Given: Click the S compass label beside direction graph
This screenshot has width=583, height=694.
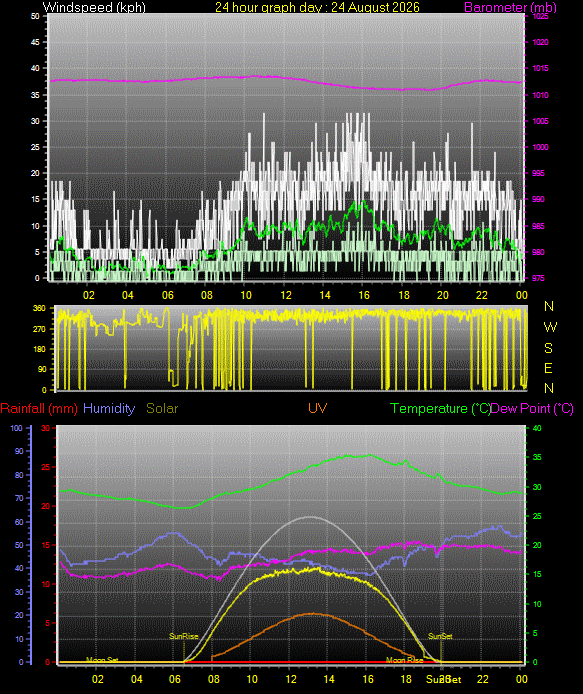Looking at the screenshot, I should [x=548, y=348].
